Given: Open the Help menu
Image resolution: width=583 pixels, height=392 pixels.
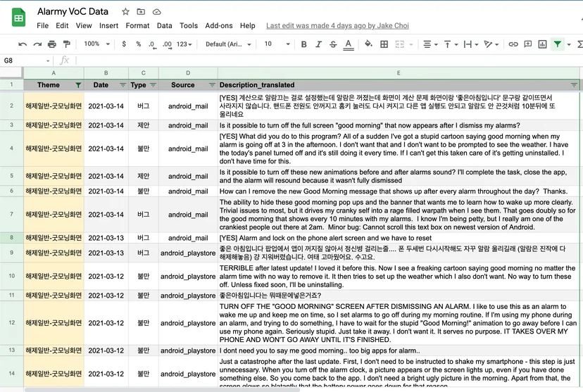Looking at the screenshot, I should pyautogui.click(x=247, y=25).
